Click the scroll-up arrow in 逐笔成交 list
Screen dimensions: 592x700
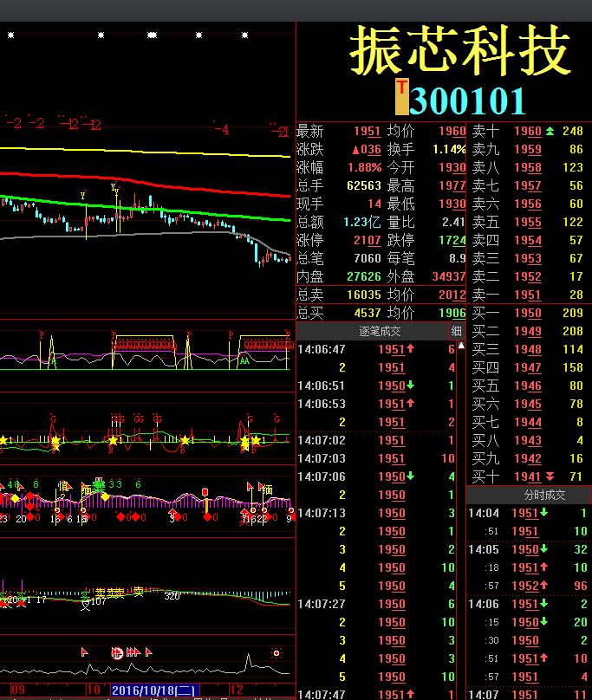point(461,346)
